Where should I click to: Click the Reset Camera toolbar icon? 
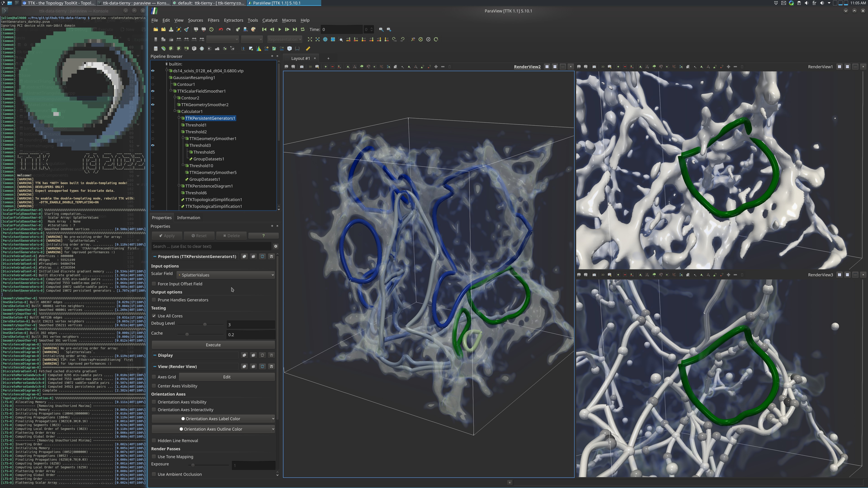tap(310, 39)
